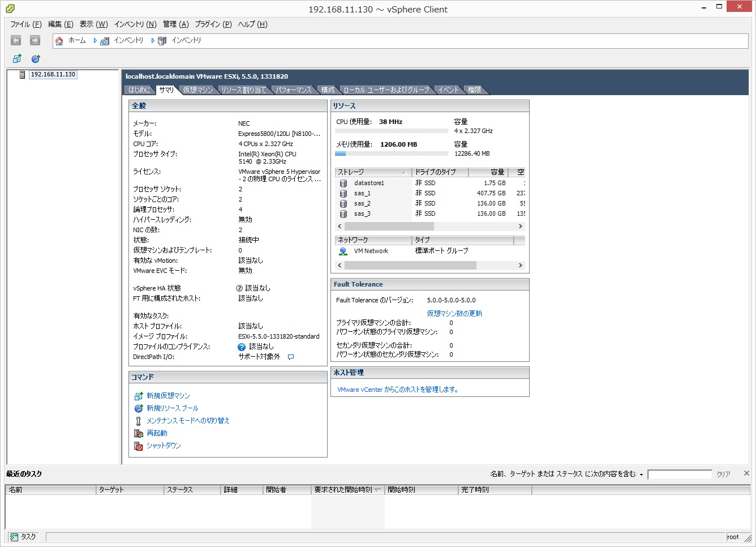
Task: Click the storage list's left scroll arrow
Action: 340,227
